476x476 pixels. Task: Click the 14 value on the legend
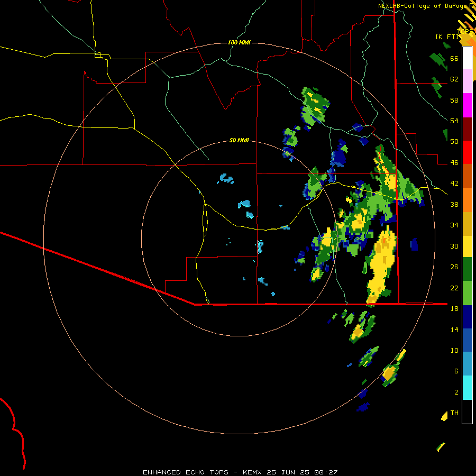(x=454, y=329)
